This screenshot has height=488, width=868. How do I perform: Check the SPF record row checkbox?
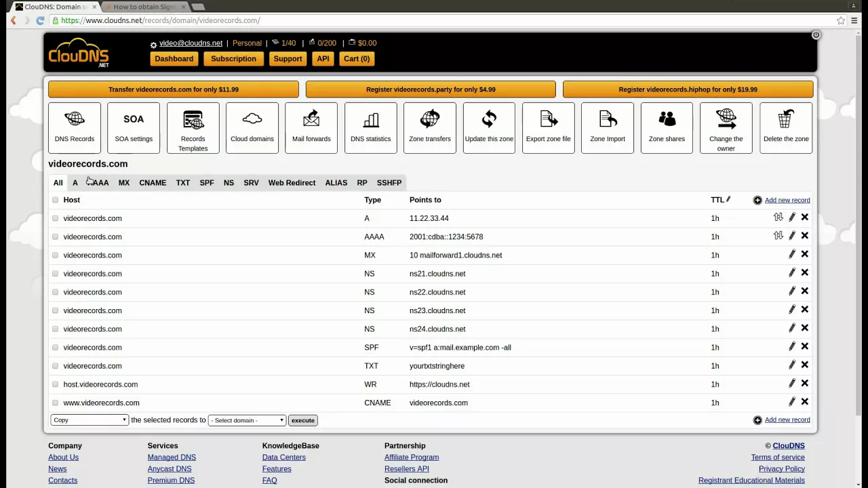pos(56,347)
